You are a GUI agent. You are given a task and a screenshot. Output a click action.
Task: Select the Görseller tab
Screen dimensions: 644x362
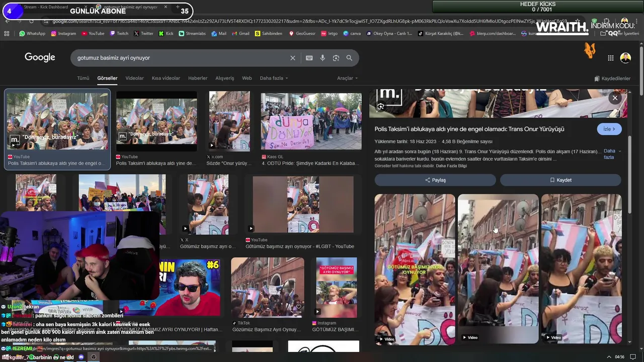107,78
